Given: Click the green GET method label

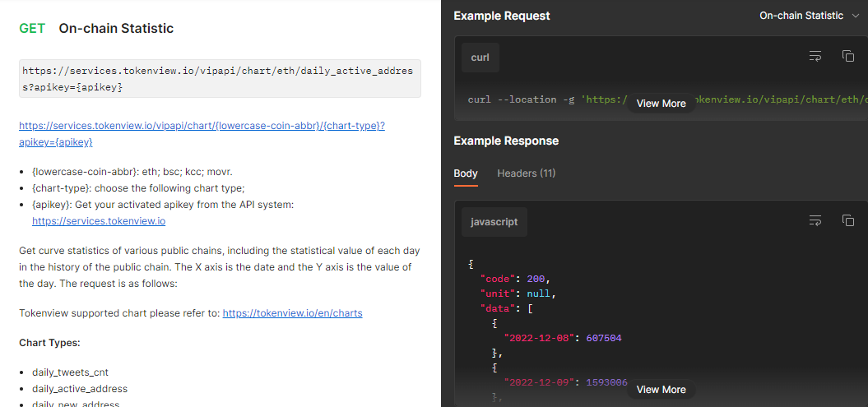Looking at the screenshot, I should 32,29.
